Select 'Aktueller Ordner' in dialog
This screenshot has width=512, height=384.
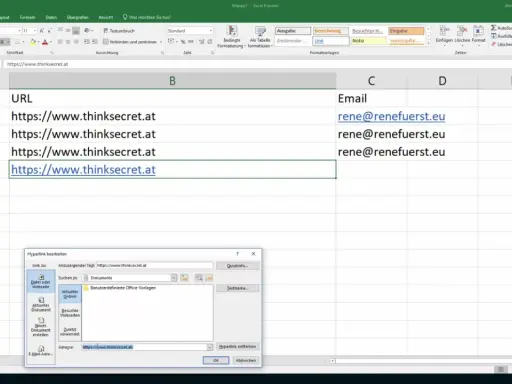[x=70, y=294]
